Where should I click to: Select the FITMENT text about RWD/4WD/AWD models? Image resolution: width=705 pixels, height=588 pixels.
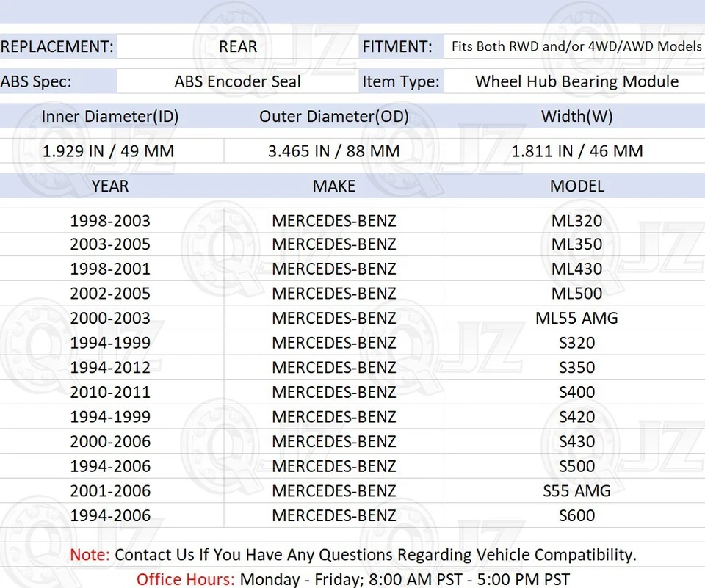click(x=576, y=46)
